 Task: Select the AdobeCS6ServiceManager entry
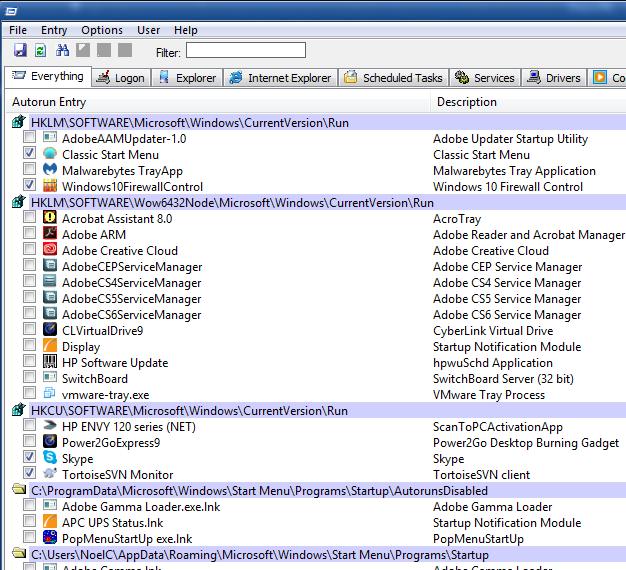coord(131,315)
